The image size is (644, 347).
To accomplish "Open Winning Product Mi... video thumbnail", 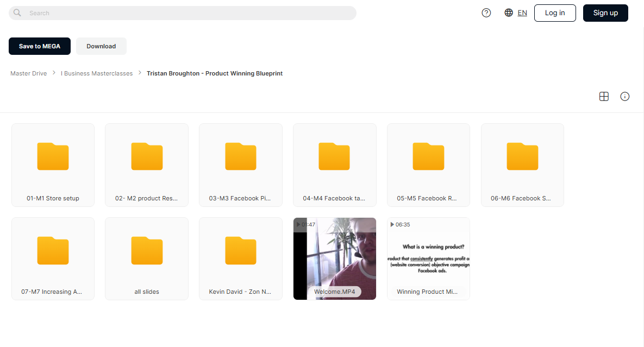I will coord(428,258).
